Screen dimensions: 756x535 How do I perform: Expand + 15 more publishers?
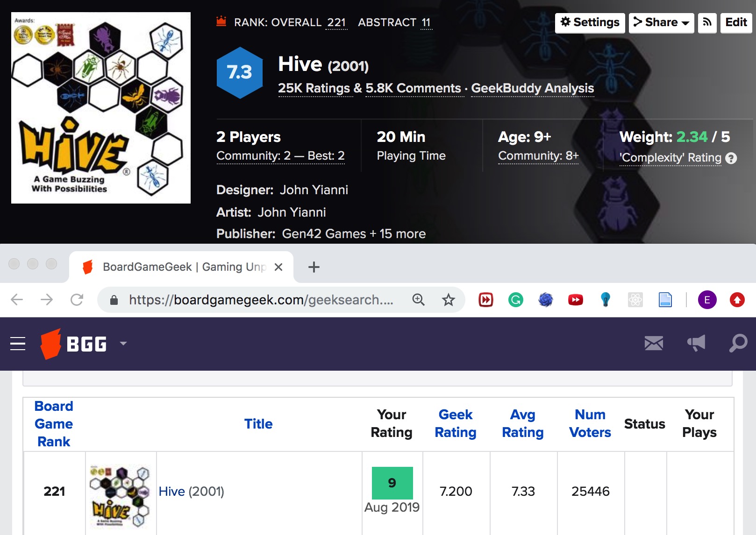coord(398,234)
